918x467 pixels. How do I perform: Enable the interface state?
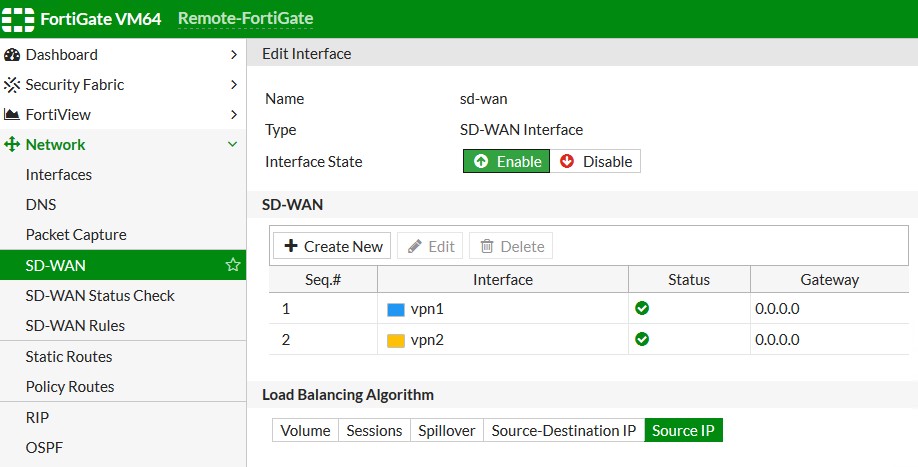pos(506,161)
